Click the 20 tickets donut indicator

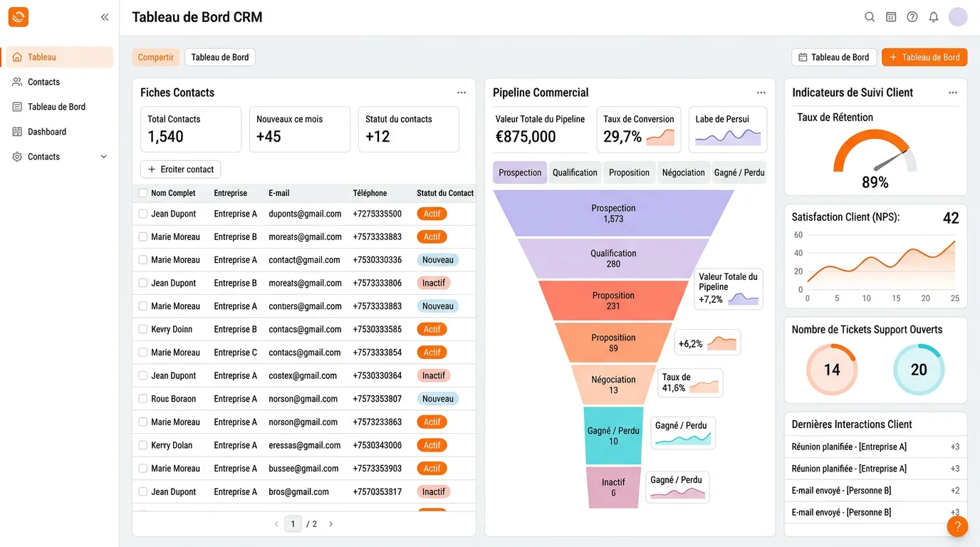(x=919, y=370)
